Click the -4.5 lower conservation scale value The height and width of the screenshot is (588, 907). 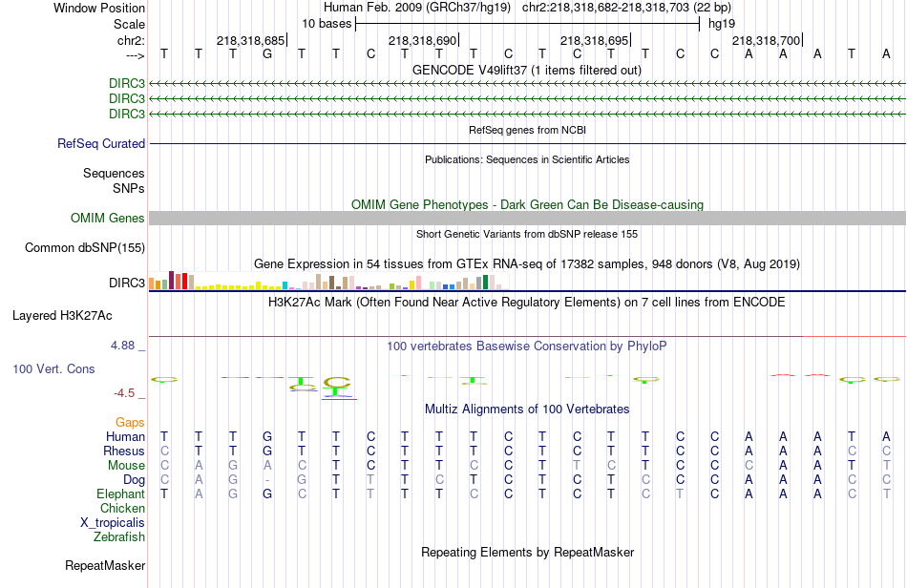[x=124, y=393]
